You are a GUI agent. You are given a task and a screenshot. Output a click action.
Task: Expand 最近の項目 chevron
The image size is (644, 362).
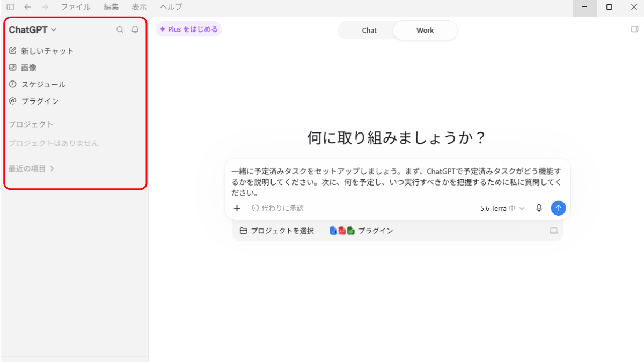[x=52, y=168]
